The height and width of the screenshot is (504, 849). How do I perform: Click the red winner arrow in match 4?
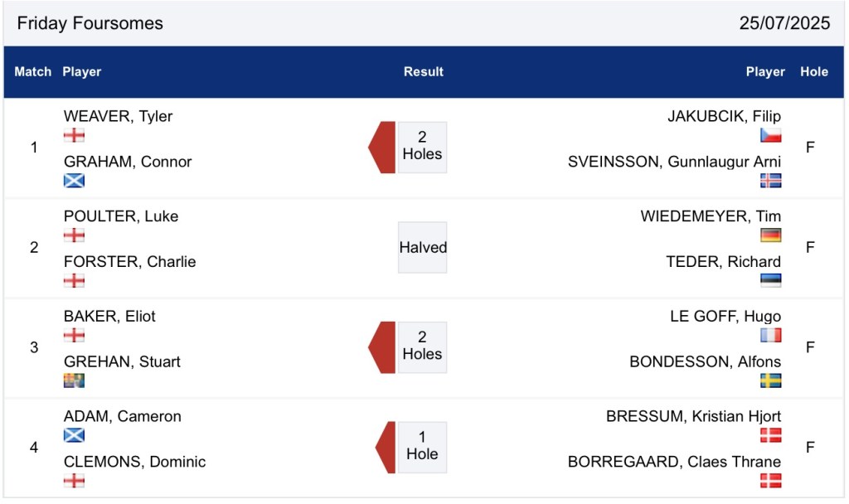(x=386, y=447)
